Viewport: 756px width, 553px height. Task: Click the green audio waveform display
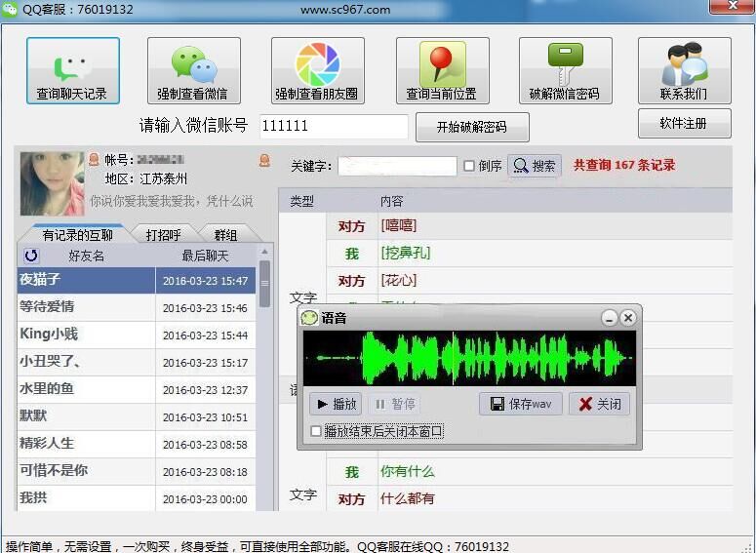click(469, 358)
